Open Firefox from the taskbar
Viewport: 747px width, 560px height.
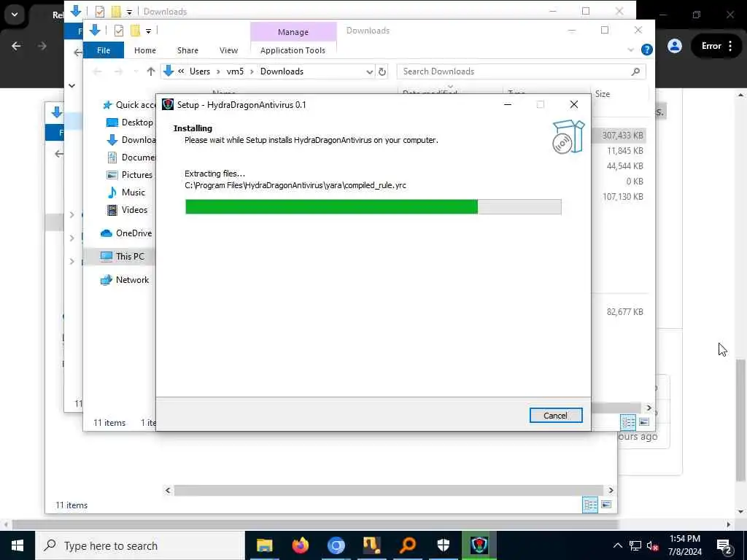tap(300, 545)
